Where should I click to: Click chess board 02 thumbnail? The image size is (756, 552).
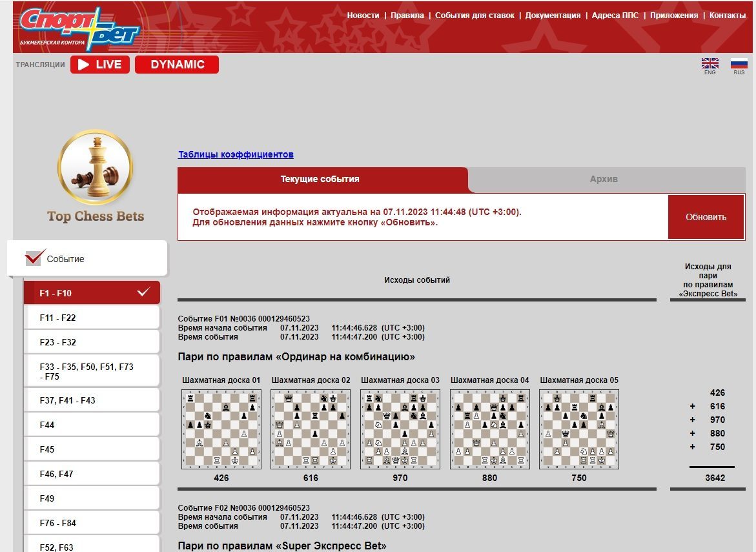coord(311,429)
